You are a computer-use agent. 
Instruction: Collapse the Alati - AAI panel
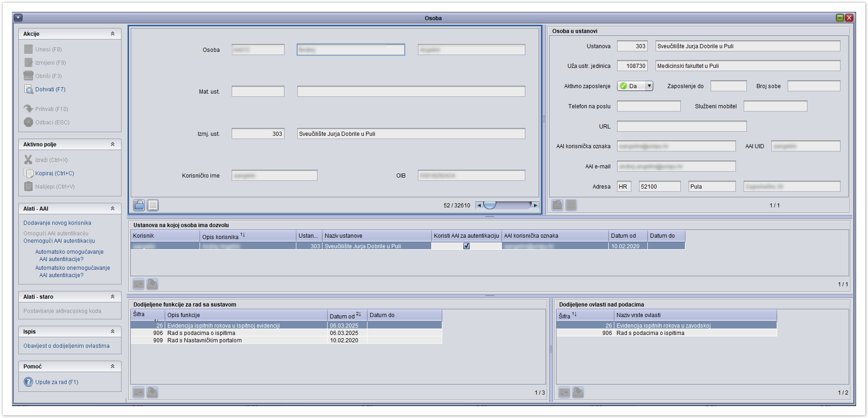pyautogui.click(x=112, y=209)
